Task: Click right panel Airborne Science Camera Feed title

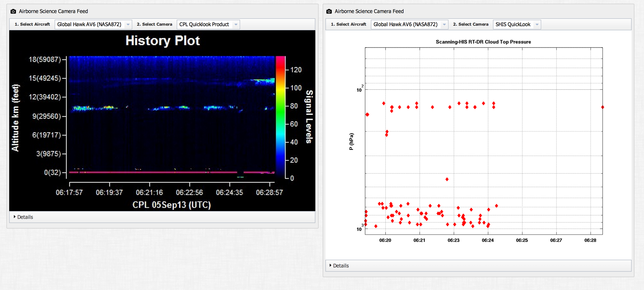Action: pyautogui.click(x=369, y=11)
